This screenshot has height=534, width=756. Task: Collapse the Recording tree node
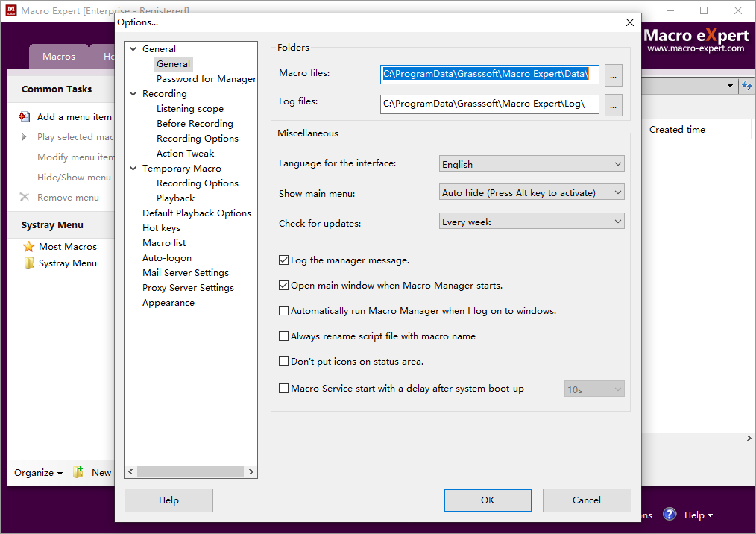point(133,93)
